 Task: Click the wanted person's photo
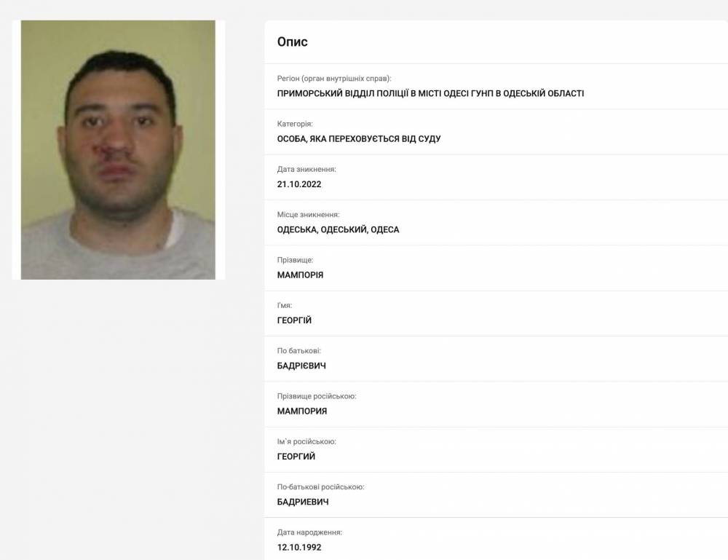118,149
